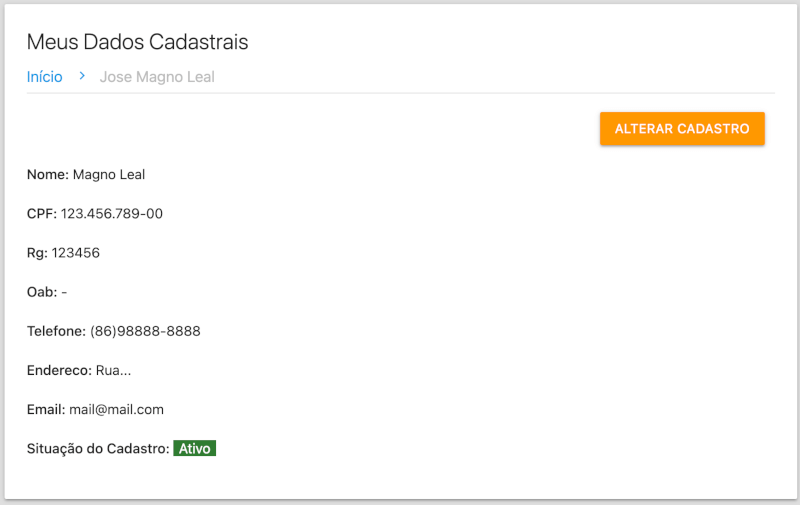The image size is (800, 505).
Task: Click the Meus Dados Cadastrais heading
Action: [x=137, y=42]
